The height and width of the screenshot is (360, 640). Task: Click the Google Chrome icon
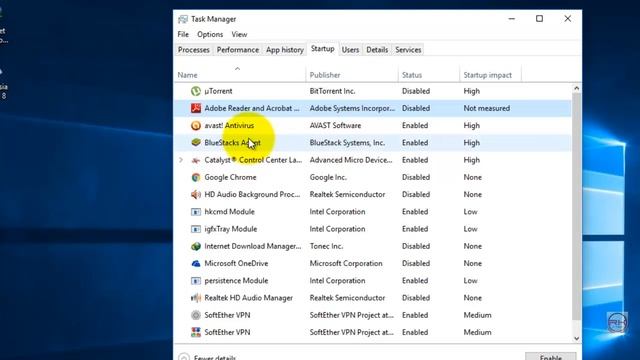(196, 177)
